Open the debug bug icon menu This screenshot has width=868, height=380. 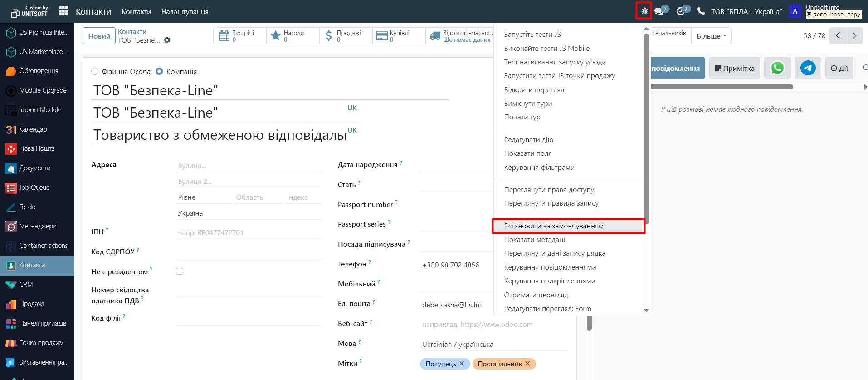coord(644,11)
